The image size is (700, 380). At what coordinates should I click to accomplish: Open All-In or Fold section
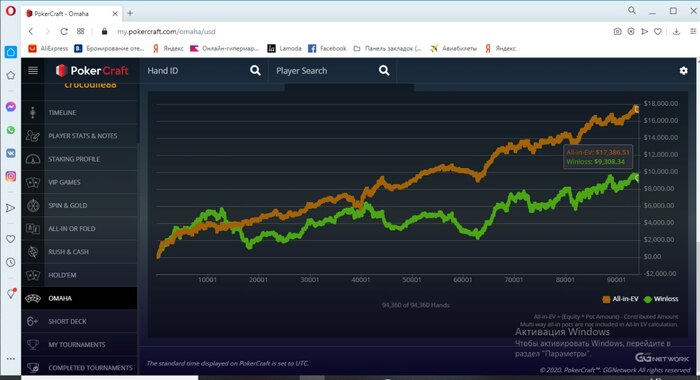(79, 229)
